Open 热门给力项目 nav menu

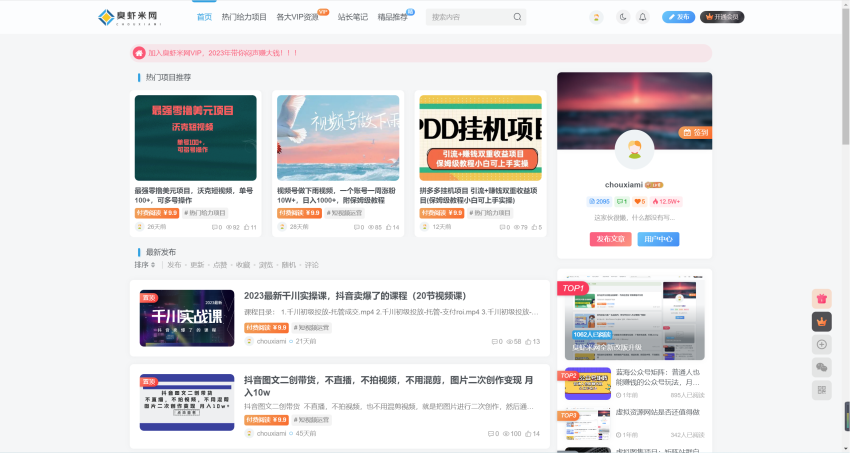tap(244, 17)
